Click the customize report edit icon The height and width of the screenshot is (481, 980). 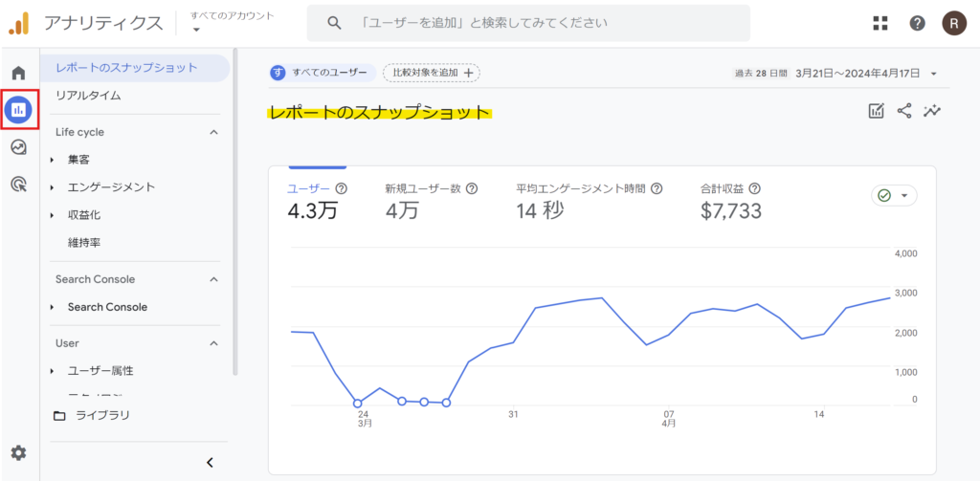tap(876, 111)
